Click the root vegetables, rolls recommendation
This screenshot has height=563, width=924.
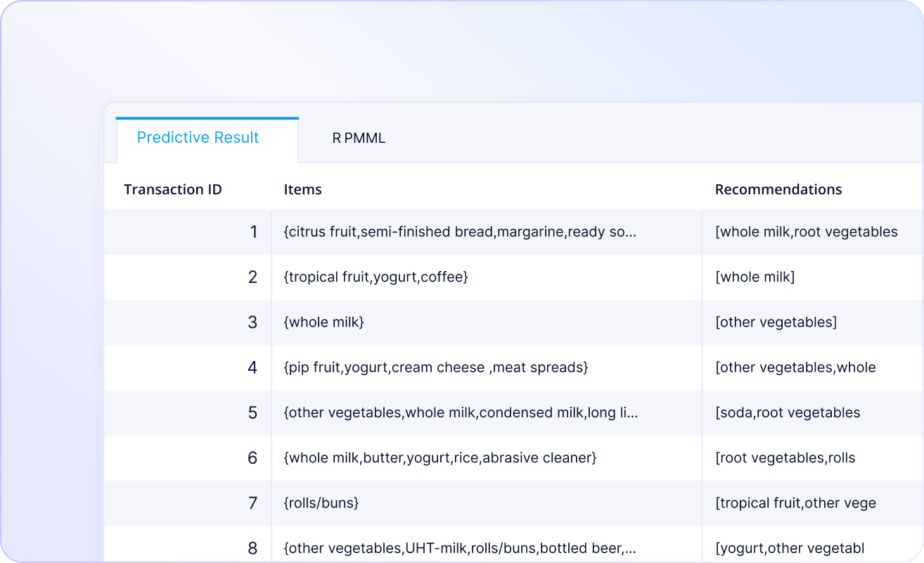(813, 457)
